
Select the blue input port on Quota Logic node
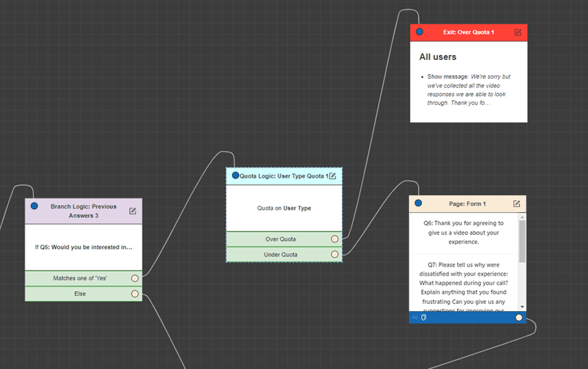pyautogui.click(x=236, y=175)
